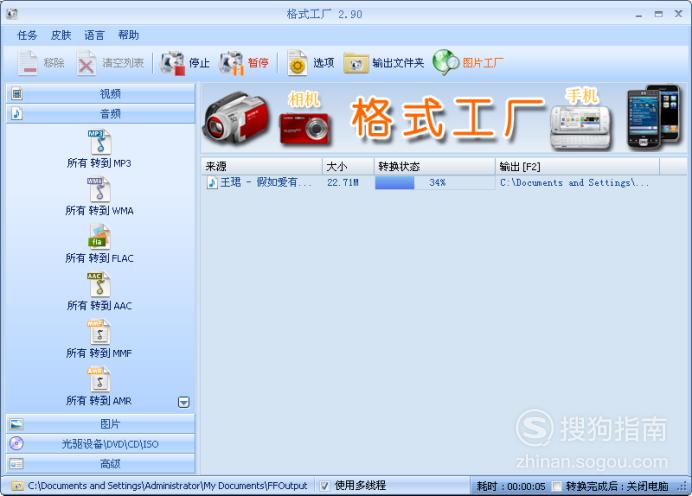Select the All to FLAC icon
The height and width of the screenshot is (496, 692).
tap(99, 237)
